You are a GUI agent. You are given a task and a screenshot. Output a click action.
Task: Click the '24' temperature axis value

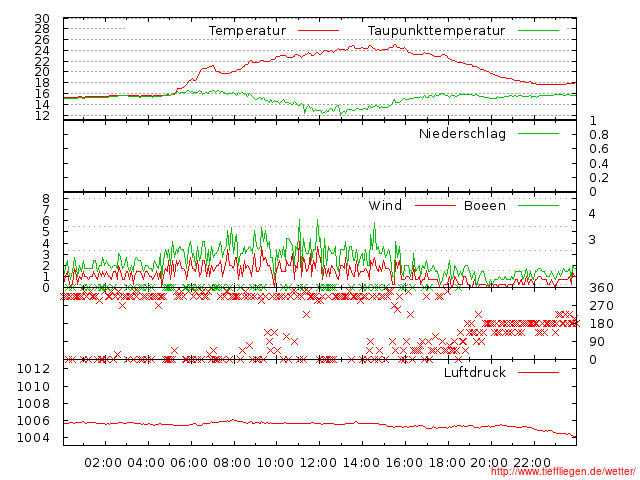(42, 51)
